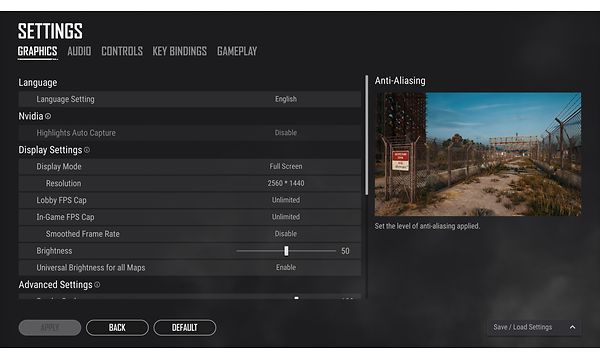Select the Display Settings heading
Screen dimensions: 600x360
coord(50,150)
